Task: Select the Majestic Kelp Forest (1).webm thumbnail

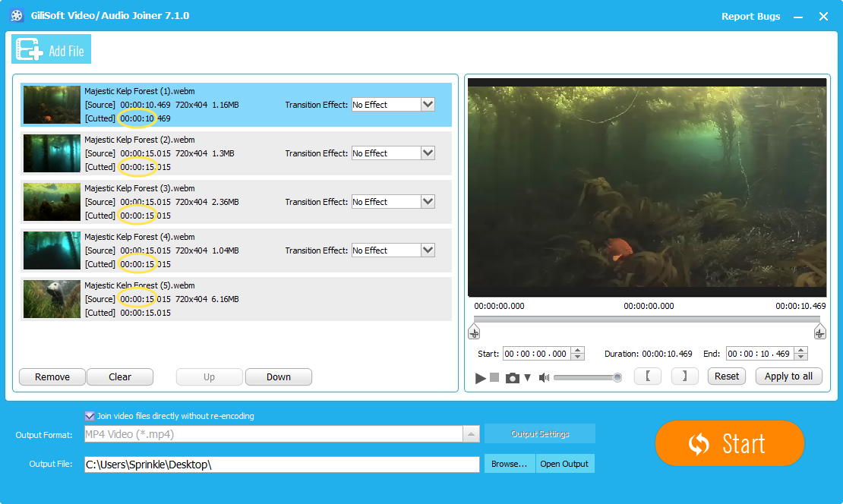Action: coord(52,105)
